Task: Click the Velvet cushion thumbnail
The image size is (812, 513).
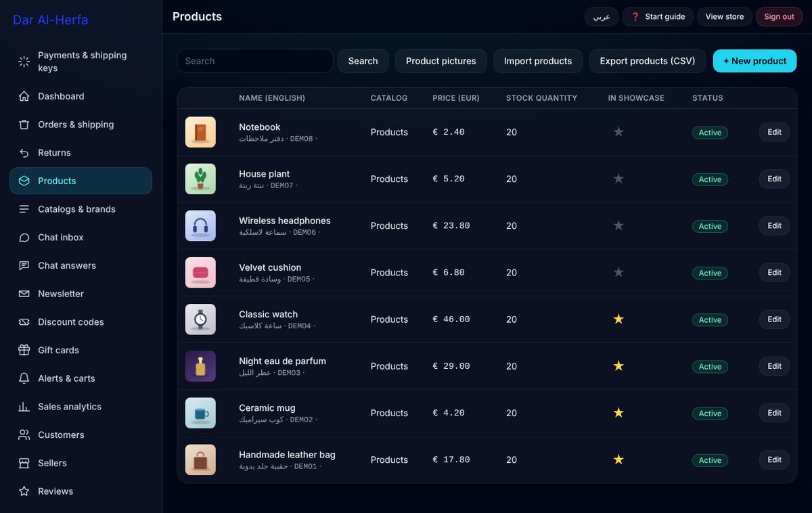Action: [x=200, y=272]
